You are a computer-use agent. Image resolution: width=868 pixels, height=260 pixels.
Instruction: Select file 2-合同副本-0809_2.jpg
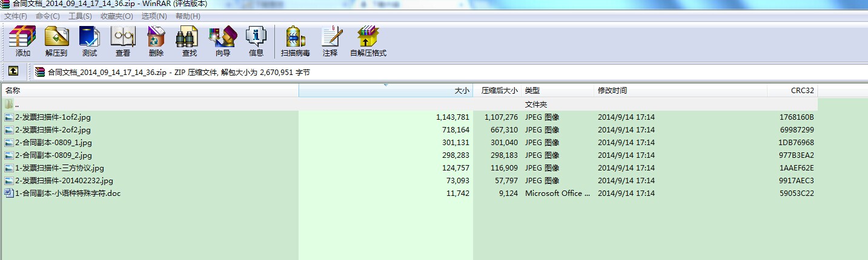(x=53, y=155)
